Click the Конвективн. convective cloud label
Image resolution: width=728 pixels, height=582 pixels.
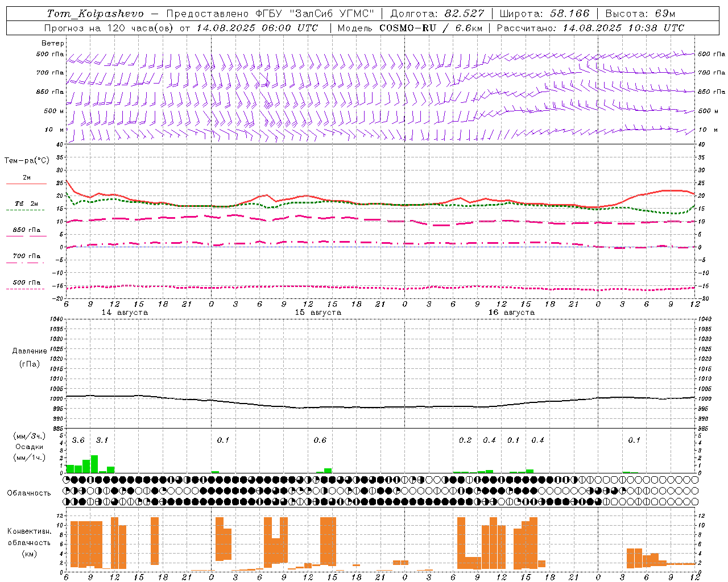tap(30, 531)
